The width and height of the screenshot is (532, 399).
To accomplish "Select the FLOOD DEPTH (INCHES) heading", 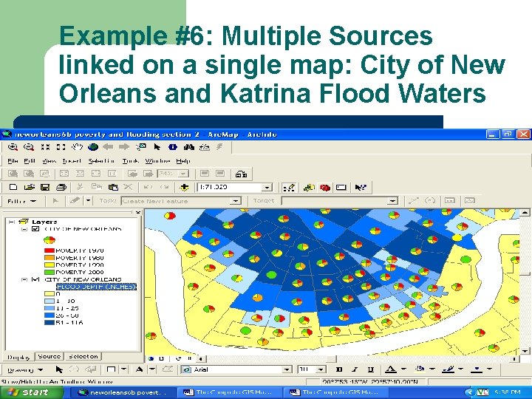I will [x=96, y=287].
